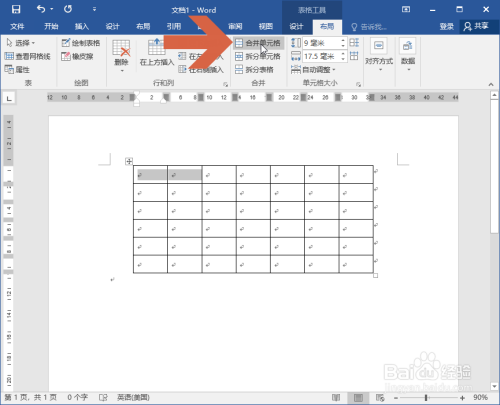Switch to Print Layout view
Screen dimensions: 500x405
click(358, 397)
